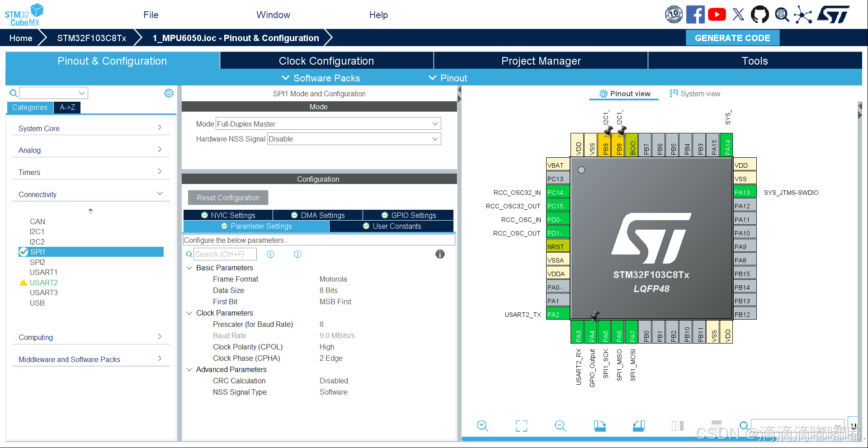Screen dimensions: 868x448
Task: Click the PA5 SPI1_SCK pin
Action: pyautogui.click(x=604, y=332)
